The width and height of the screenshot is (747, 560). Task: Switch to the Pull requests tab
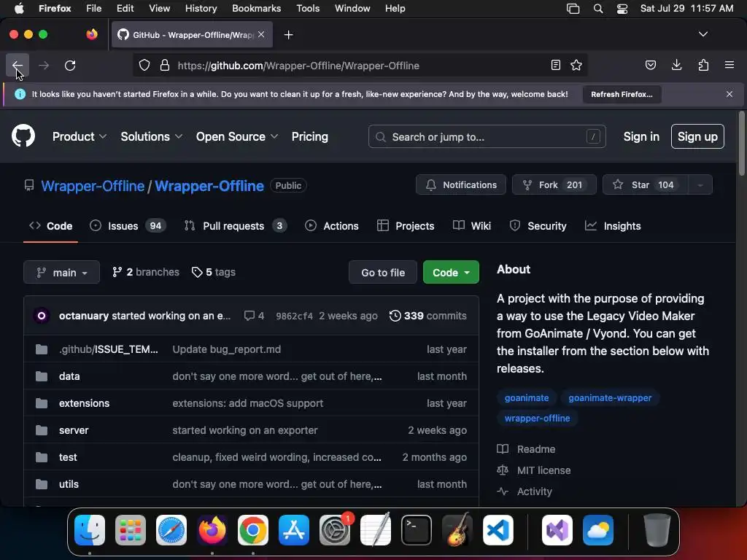pos(236,226)
